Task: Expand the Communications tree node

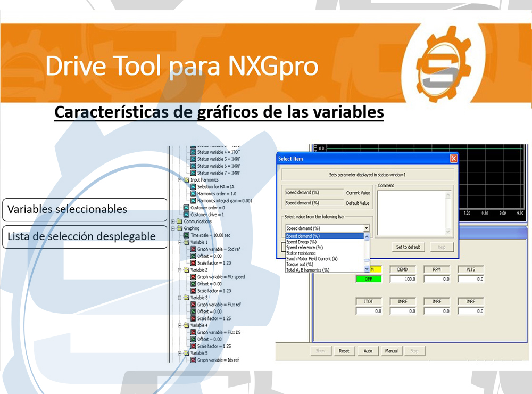Action: pyautogui.click(x=173, y=221)
